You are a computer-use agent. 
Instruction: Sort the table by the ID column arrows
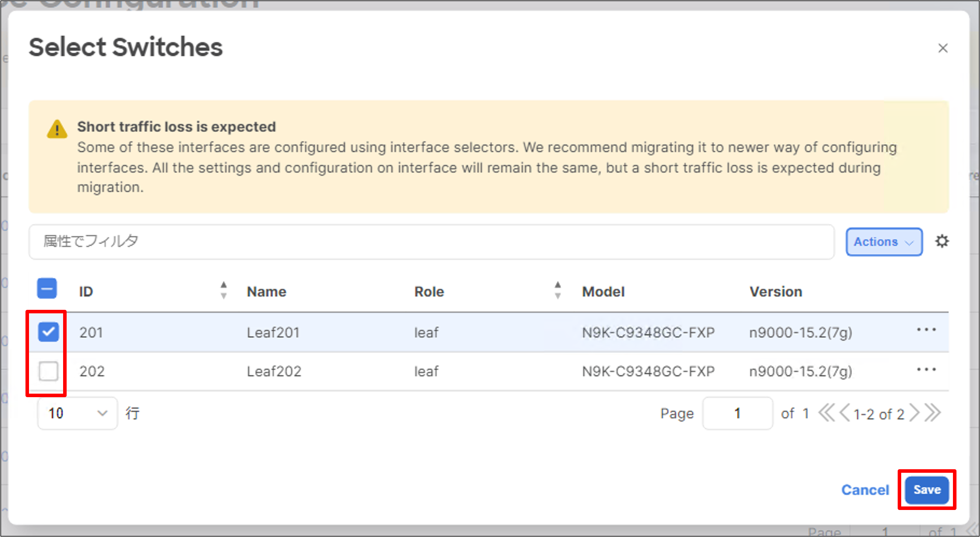[223, 291]
